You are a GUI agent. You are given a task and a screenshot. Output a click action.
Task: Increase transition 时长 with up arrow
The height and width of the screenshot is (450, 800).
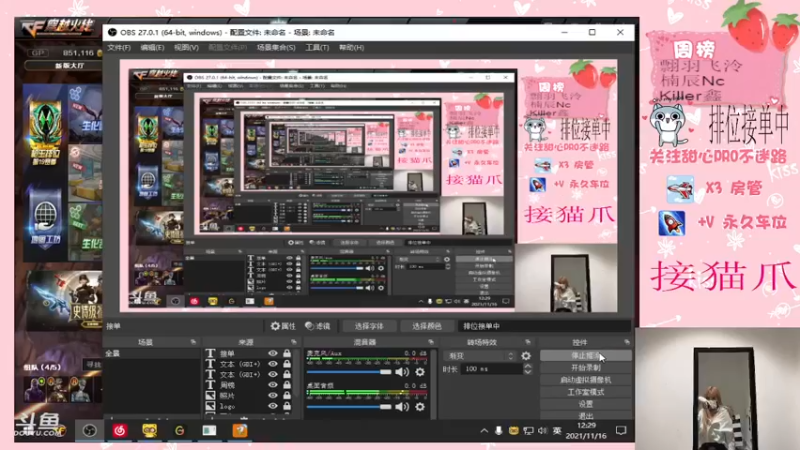point(528,366)
